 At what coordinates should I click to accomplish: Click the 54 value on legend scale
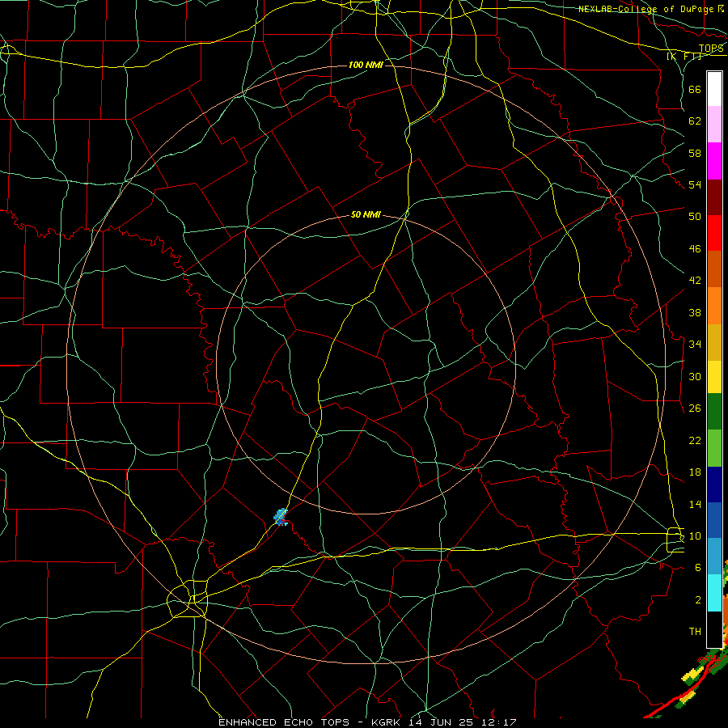click(x=695, y=184)
